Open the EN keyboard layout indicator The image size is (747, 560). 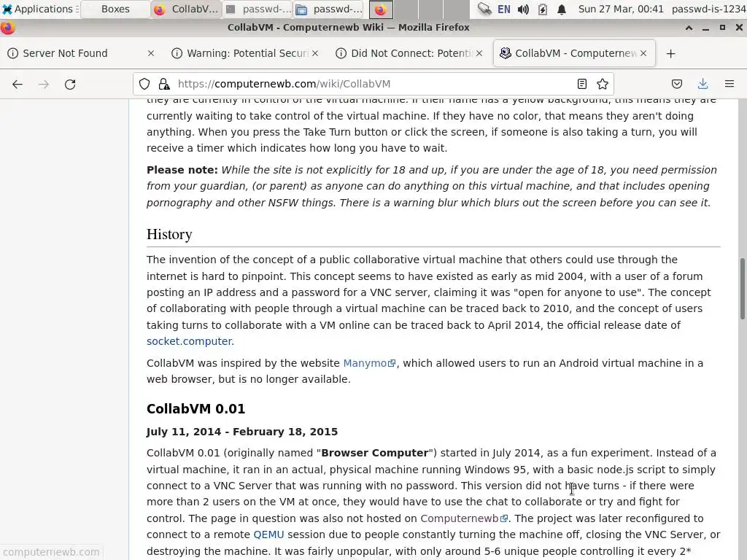[503, 9]
